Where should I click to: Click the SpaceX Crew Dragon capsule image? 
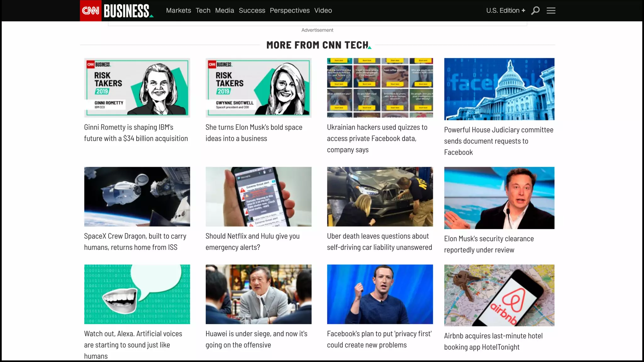(x=137, y=196)
